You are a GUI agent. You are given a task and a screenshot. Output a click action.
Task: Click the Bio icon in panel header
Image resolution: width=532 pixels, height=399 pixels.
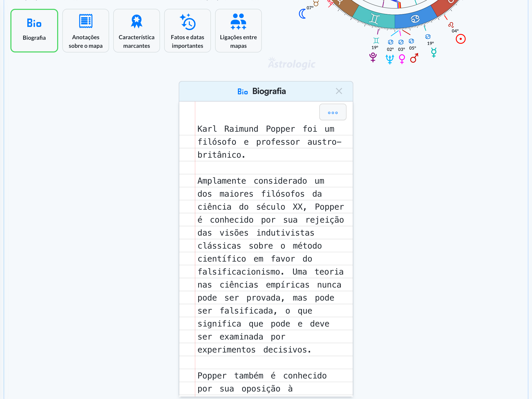242,92
